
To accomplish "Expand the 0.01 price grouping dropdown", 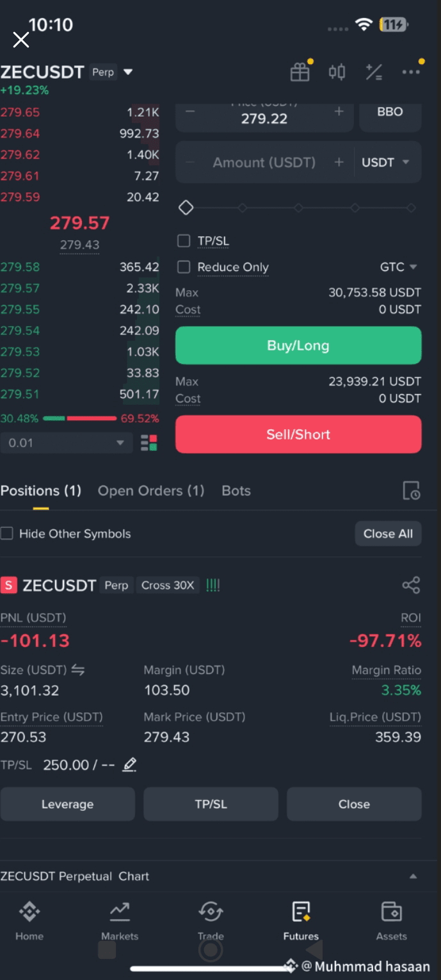I will click(x=67, y=443).
